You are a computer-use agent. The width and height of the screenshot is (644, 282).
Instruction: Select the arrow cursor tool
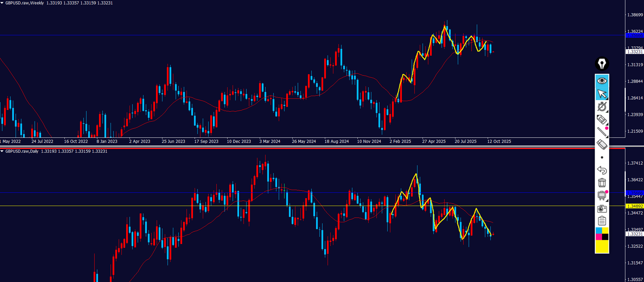[x=602, y=94]
